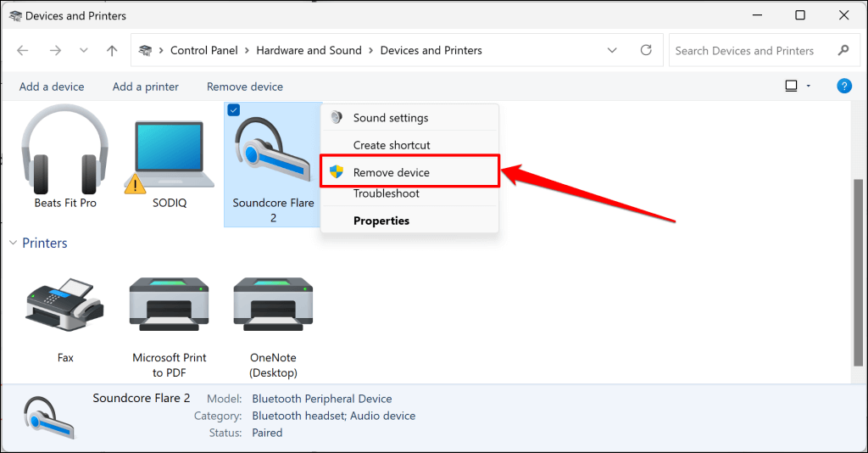Uncheck the Soundcore Flare 2 selection checkbox
The image size is (868, 453).
tap(234, 109)
